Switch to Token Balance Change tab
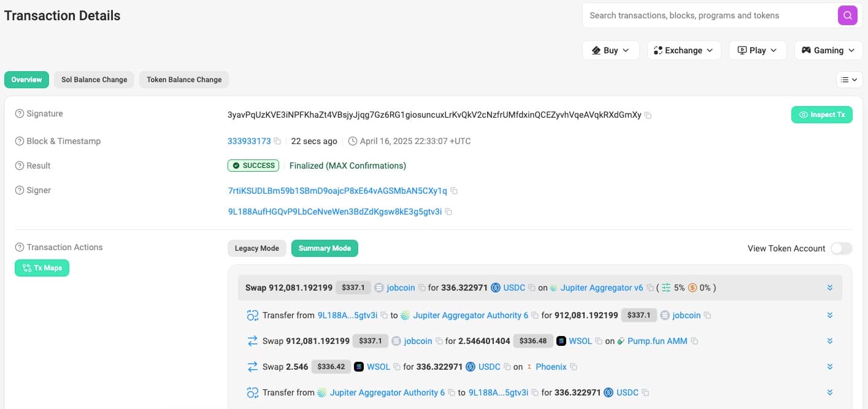The image size is (868, 409). tap(184, 80)
